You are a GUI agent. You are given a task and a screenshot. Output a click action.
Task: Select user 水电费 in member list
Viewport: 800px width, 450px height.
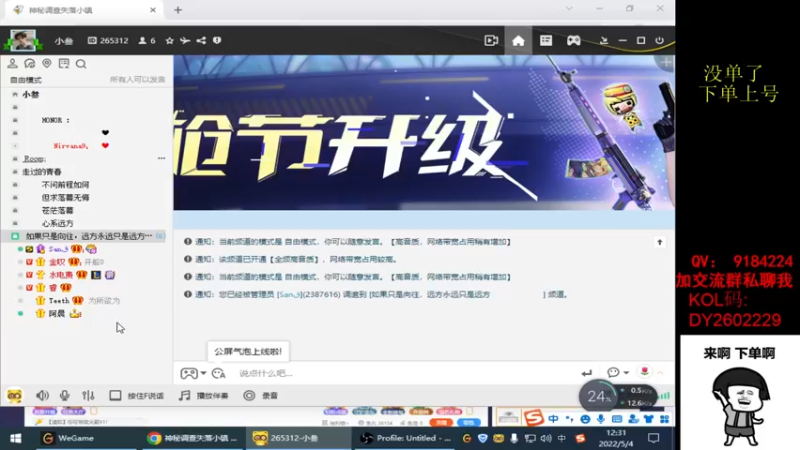(x=61, y=275)
